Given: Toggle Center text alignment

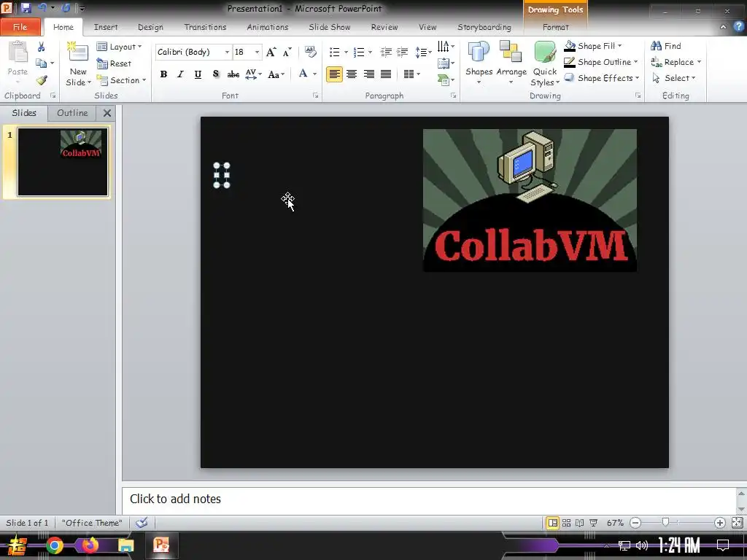Looking at the screenshot, I should tap(352, 74).
